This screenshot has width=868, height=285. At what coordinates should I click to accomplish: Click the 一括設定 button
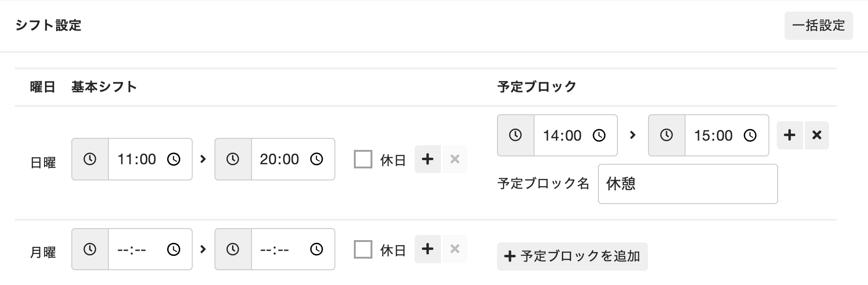pos(818,25)
